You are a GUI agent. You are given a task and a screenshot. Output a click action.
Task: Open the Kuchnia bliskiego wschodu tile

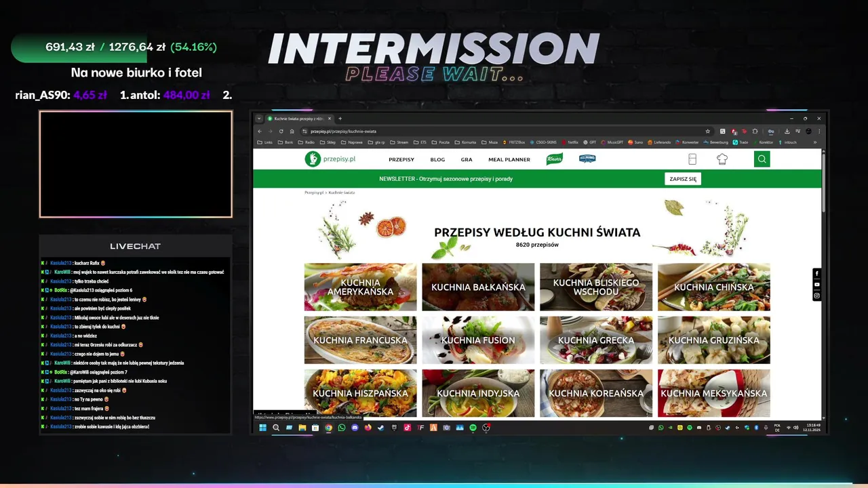coord(596,287)
